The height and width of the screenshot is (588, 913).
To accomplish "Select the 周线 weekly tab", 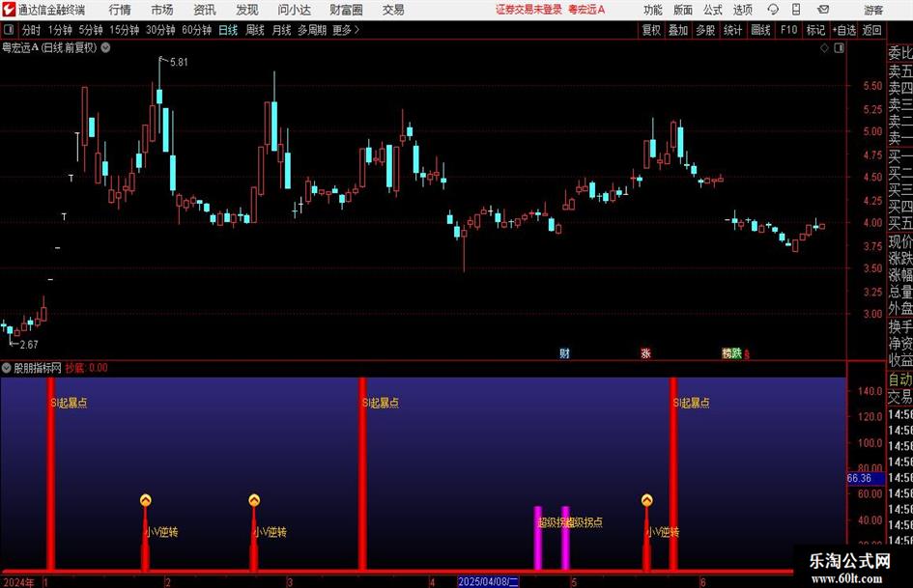I will (254, 30).
